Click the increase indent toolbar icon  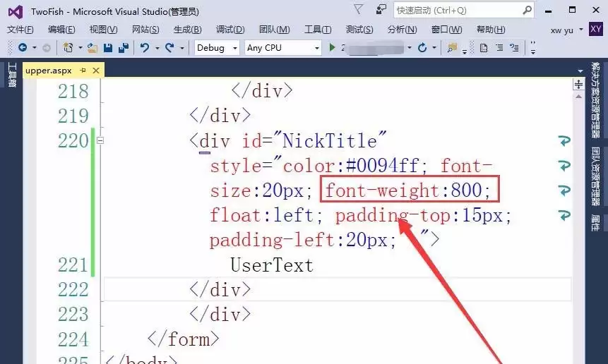(514, 48)
